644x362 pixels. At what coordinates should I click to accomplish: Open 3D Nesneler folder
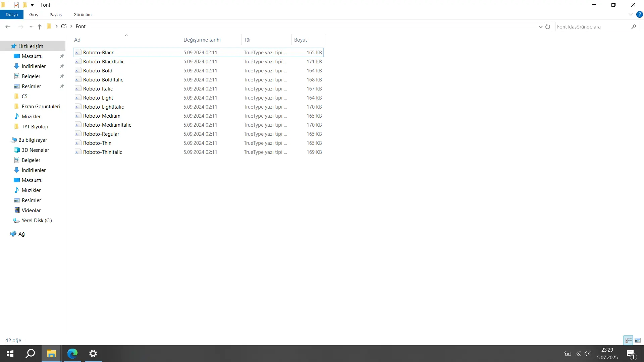[x=35, y=150]
